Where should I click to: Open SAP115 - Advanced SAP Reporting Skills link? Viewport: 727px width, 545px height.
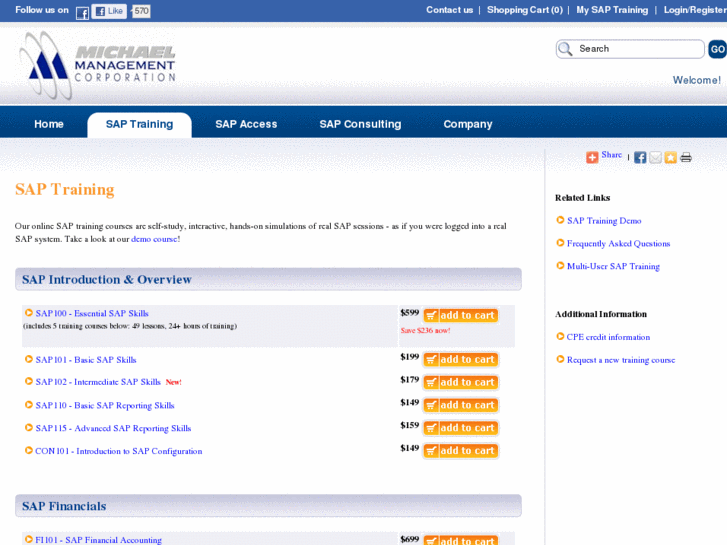pos(113,428)
